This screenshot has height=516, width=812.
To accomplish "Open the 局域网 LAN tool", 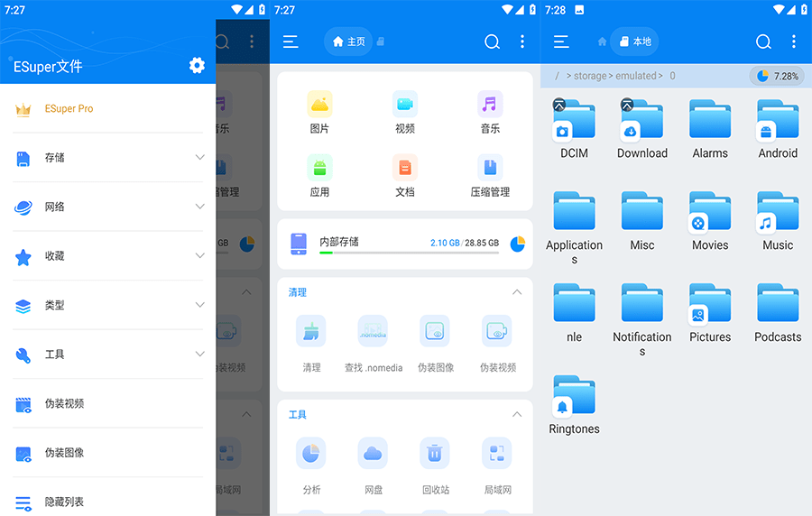I will click(x=497, y=466).
